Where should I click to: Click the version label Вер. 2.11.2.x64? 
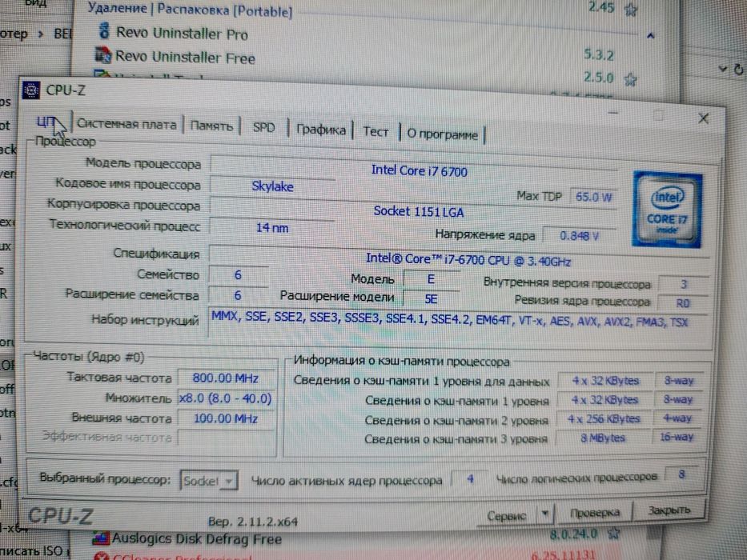(253, 522)
